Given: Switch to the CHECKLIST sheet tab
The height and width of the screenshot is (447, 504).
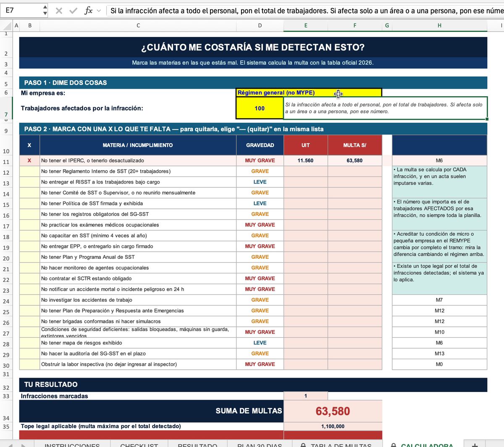Looking at the screenshot, I should point(139,445).
